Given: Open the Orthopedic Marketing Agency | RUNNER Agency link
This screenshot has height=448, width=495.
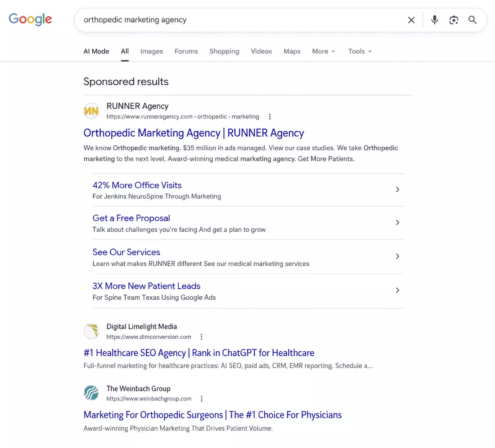Looking at the screenshot, I should pyautogui.click(x=194, y=133).
